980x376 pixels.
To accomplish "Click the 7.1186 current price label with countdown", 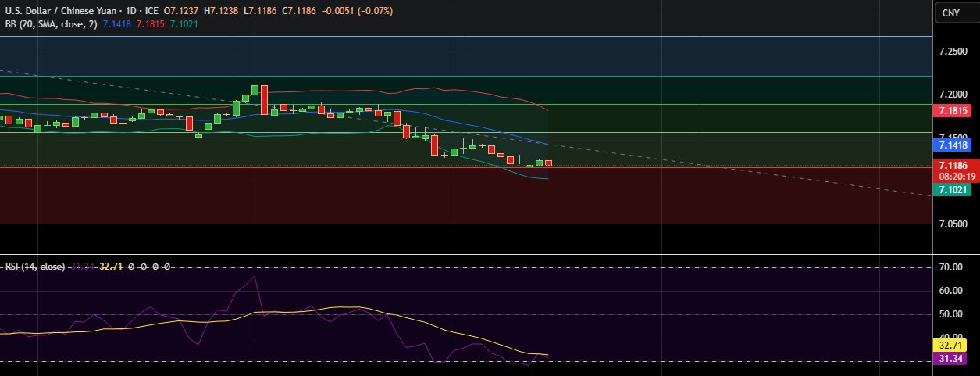I will click(x=954, y=170).
